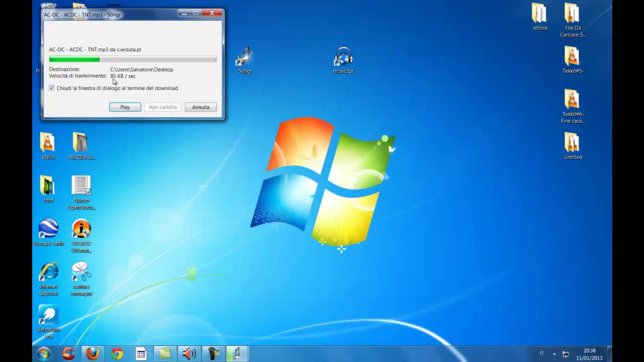The width and height of the screenshot is (644, 362).
Task: Open the Tekkit#6- Fine casa VLC file
Action: (573, 107)
